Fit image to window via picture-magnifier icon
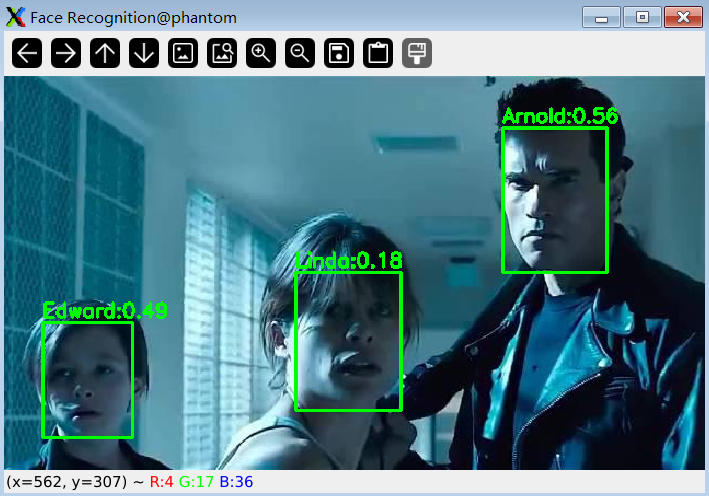This screenshot has height=496, width=709. click(222, 53)
